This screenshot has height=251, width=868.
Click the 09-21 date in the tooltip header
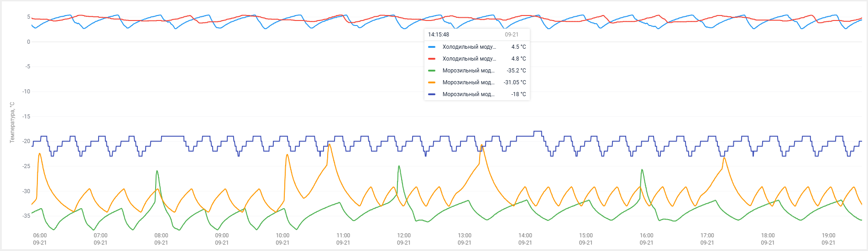[x=512, y=35]
